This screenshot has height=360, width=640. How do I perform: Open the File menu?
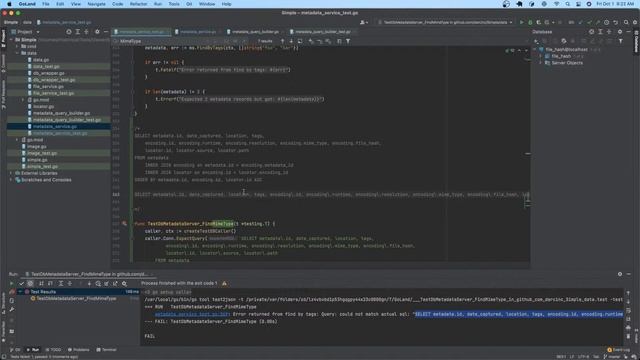coord(46,4)
